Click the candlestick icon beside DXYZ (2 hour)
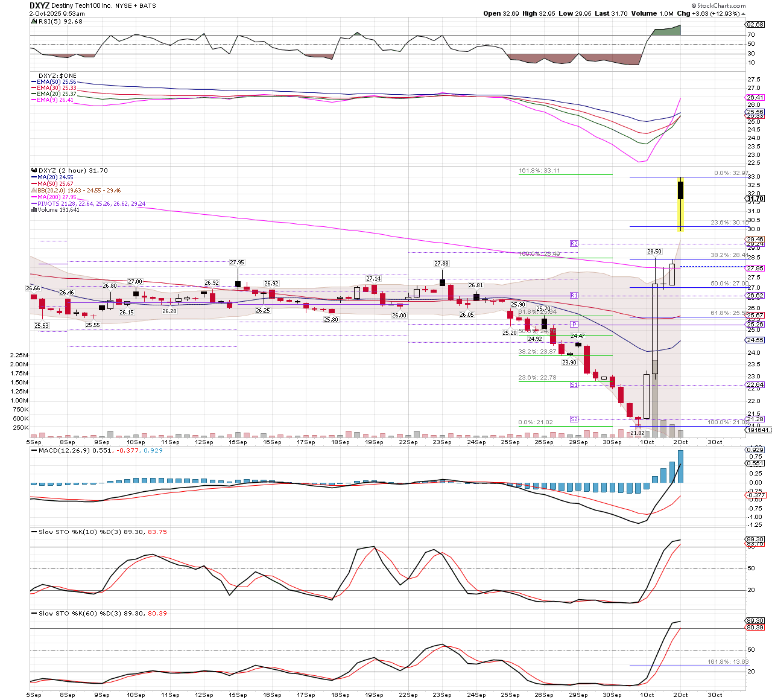 pyautogui.click(x=34, y=171)
